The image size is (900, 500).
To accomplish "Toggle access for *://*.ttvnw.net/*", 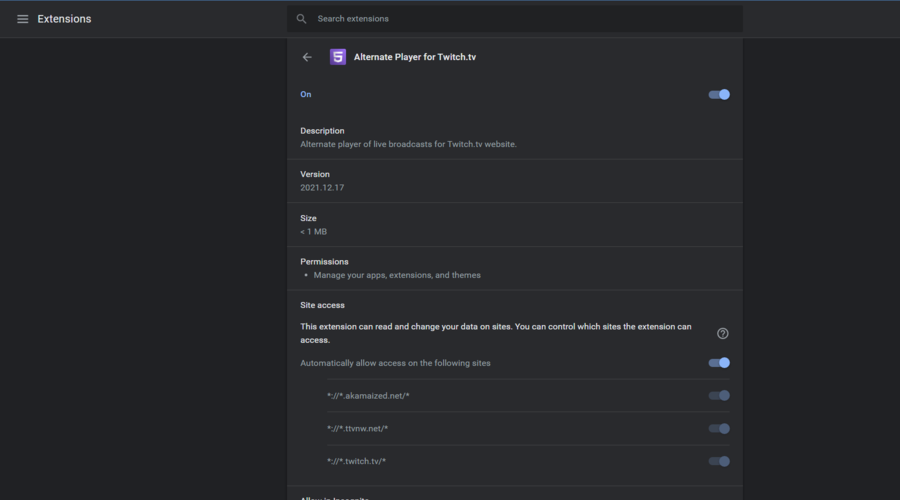I will 719,429.
